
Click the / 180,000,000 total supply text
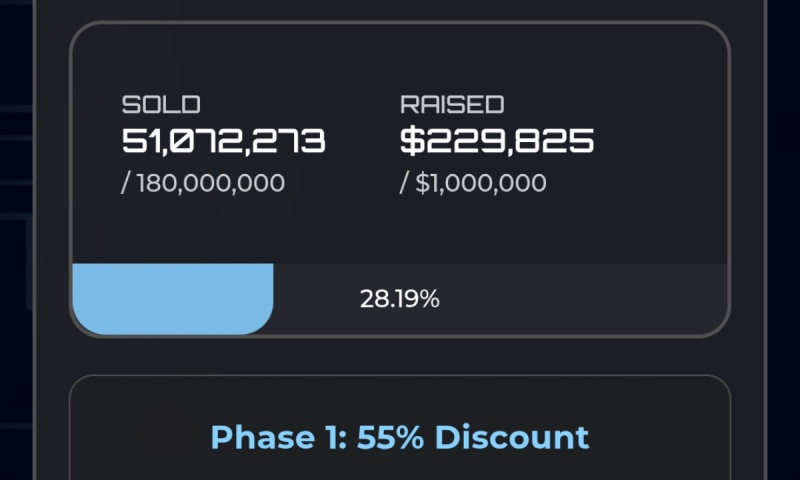tap(203, 183)
